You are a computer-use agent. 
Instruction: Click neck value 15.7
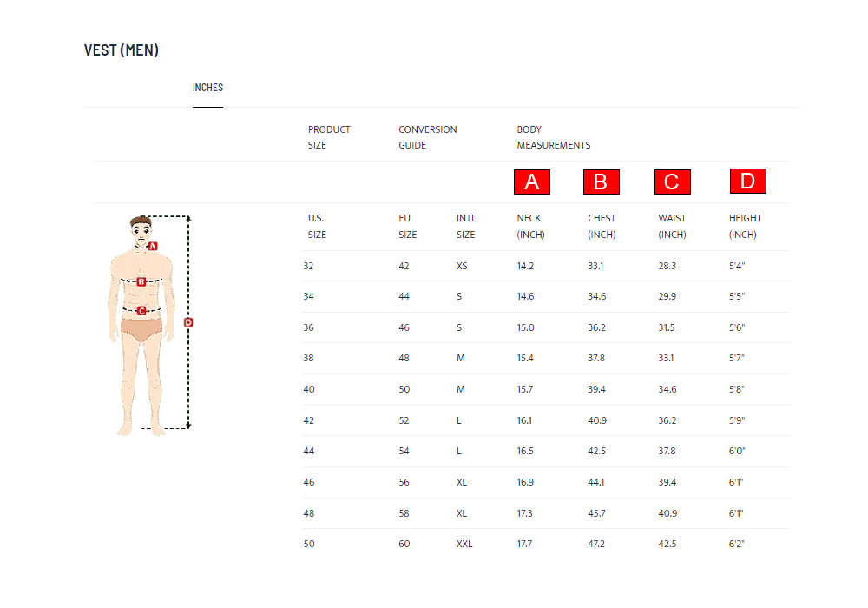point(525,389)
